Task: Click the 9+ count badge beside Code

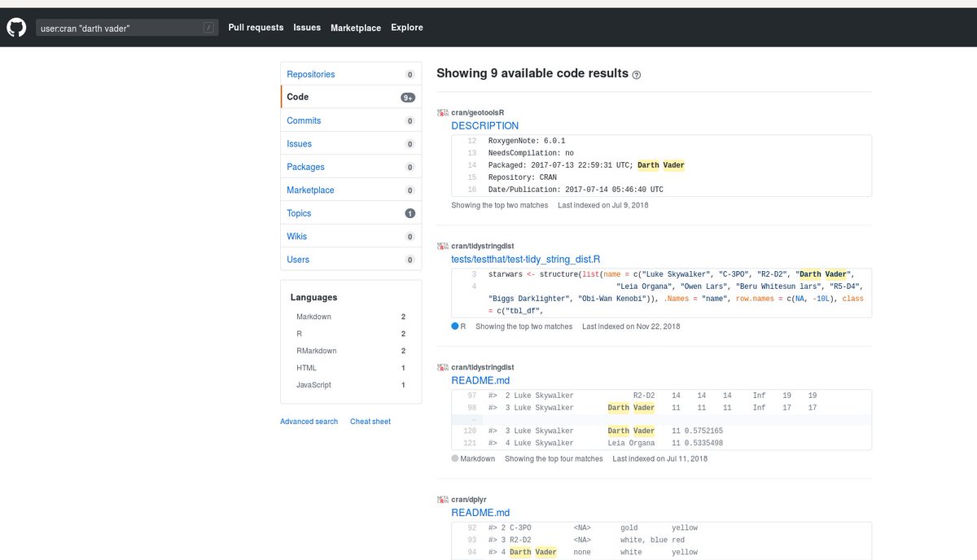Action: point(408,98)
